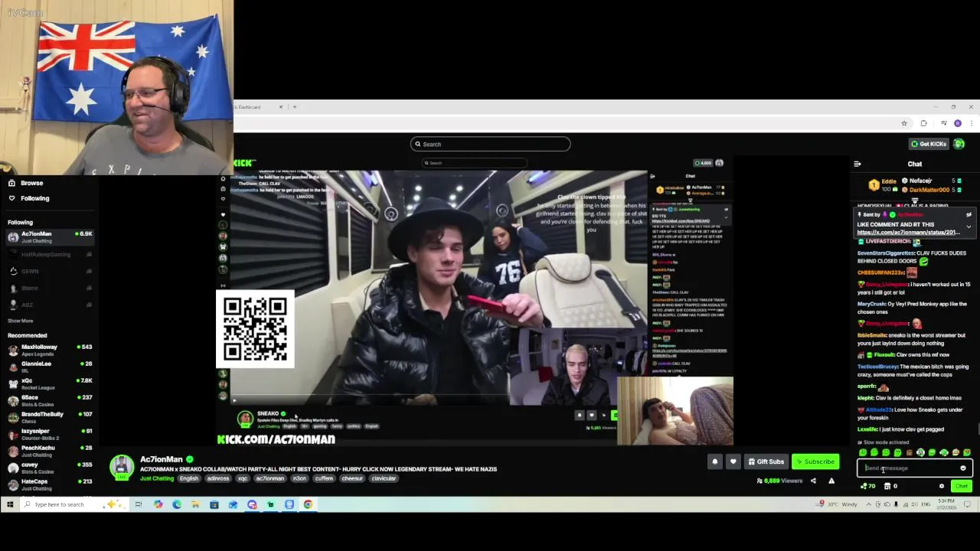Open 6Sace recommended channel
Image resolution: width=980 pixels, height=551 pixels.
(x=50, y=401)
